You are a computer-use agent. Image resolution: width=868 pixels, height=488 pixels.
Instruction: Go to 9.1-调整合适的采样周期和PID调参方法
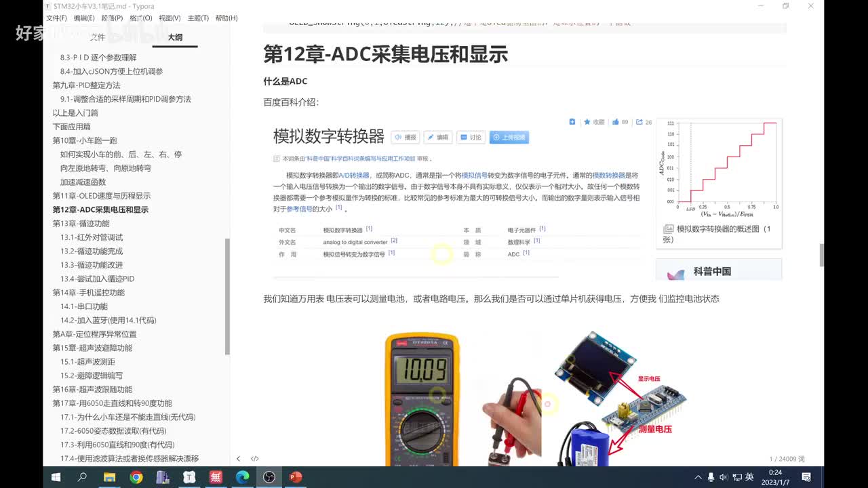(x=125, y=99)
